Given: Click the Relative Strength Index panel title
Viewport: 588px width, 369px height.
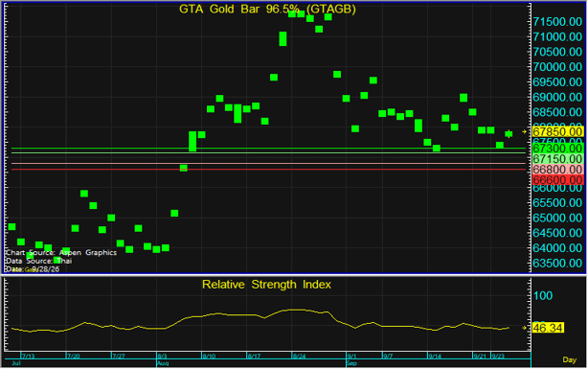Looking at the screenshot, I should click(x=266, y=285).
